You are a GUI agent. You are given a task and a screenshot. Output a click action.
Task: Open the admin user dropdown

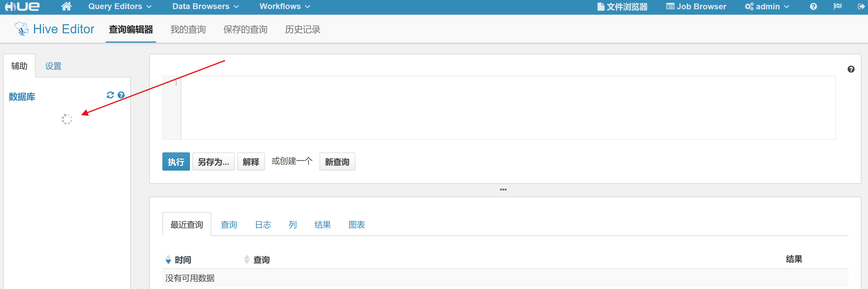click(x=767, y=6)
